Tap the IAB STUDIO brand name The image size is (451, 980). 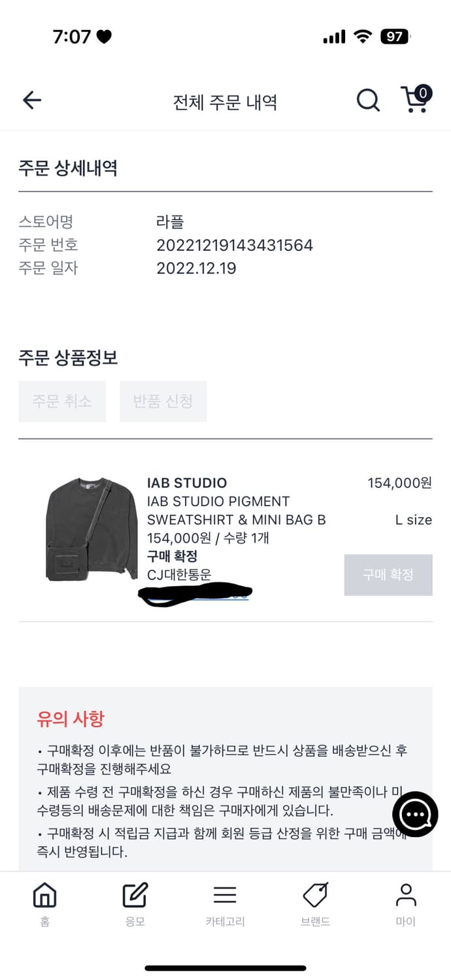tap(187, 483)
